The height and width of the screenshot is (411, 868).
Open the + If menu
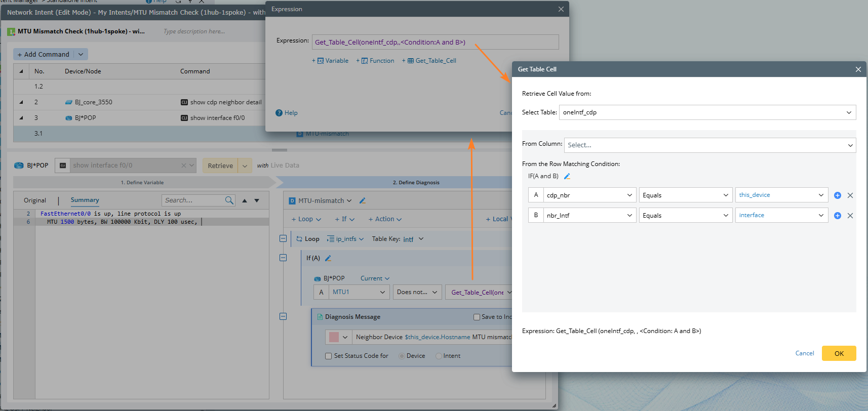[x=345, y=219]
